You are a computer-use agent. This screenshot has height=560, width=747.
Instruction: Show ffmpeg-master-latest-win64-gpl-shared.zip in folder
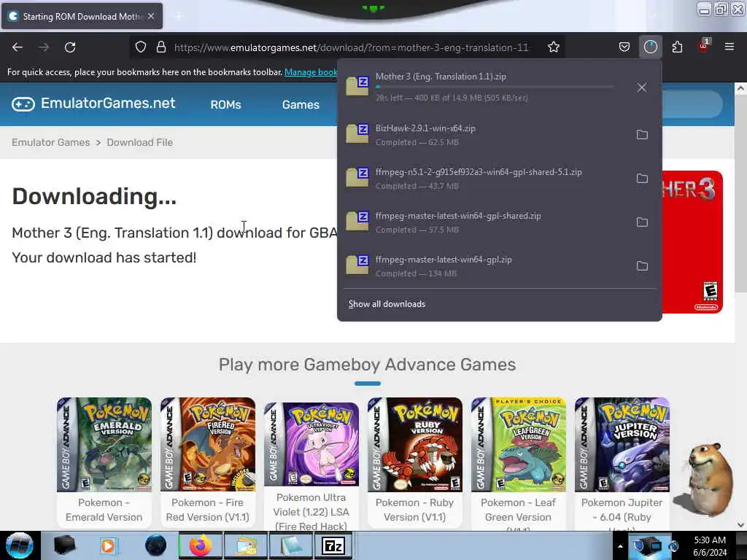[642, 222]
